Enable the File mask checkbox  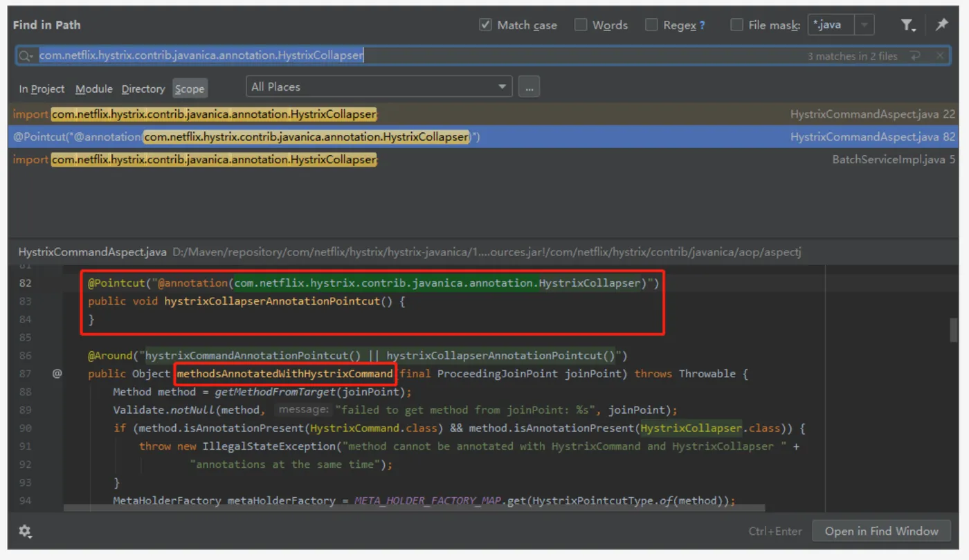pos(737,25)
